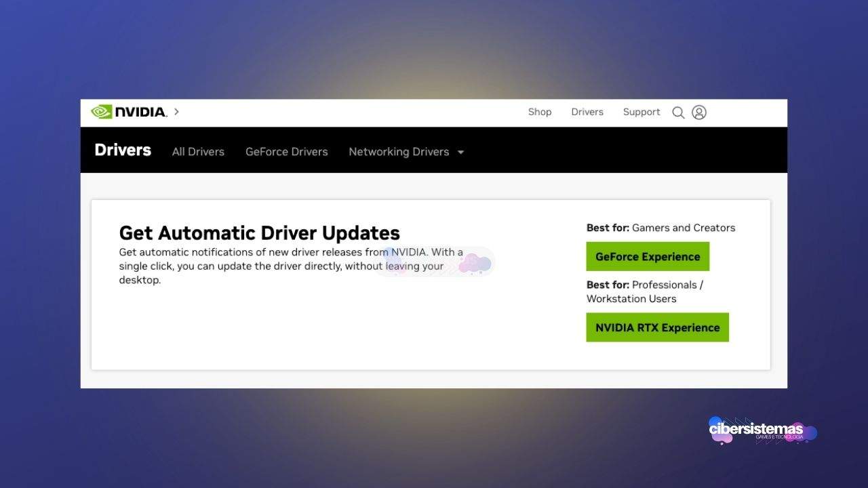Viewport: 868px width, 488px height.
Task: Open the user account icon
Action: point(699,113)
